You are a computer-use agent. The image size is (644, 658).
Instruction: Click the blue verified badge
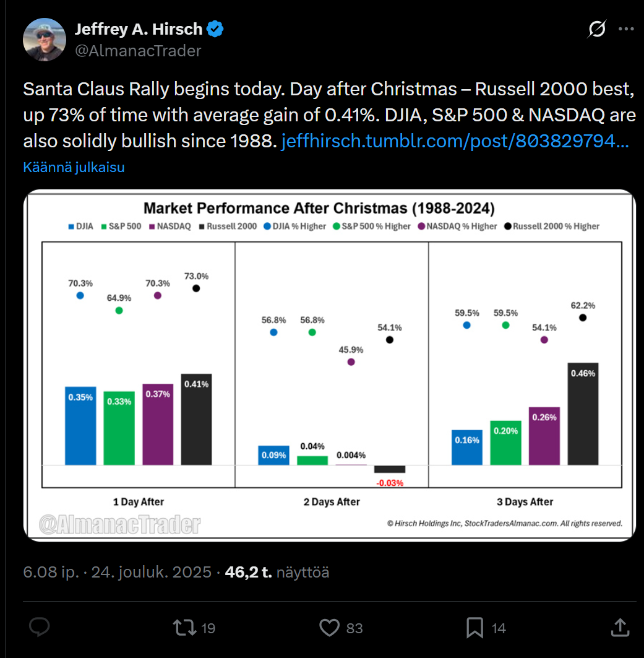[215, 28]
